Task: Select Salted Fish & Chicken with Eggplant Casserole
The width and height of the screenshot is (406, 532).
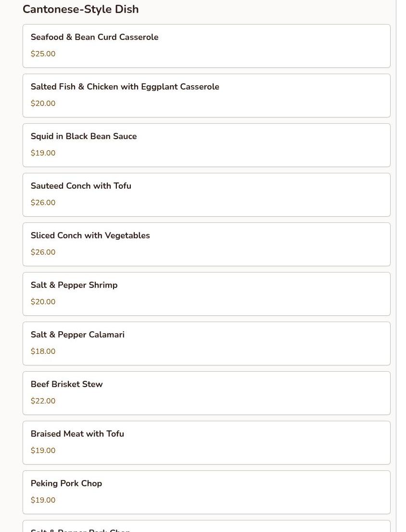Action: (206, 95)
